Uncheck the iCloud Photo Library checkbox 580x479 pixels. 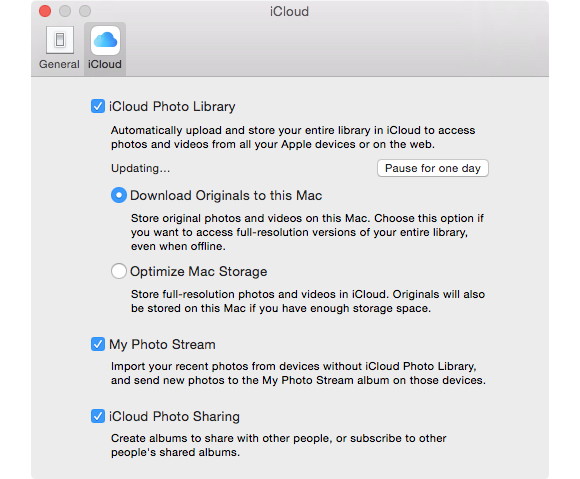click(x=98, y=106)
